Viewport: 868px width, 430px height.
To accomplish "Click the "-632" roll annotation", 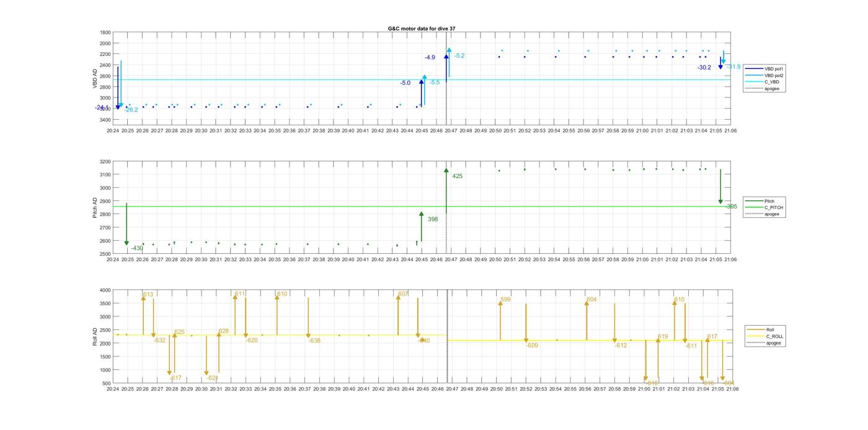I will tap(160, 340).
